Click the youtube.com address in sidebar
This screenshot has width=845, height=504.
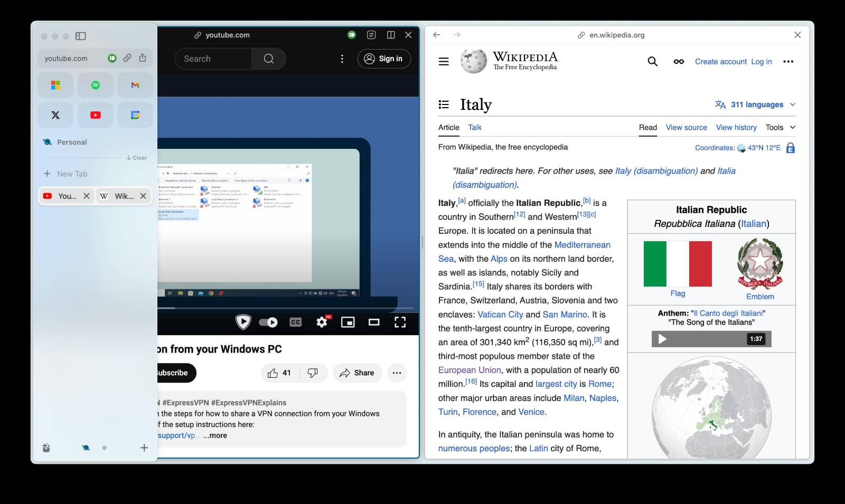point(66,58)
